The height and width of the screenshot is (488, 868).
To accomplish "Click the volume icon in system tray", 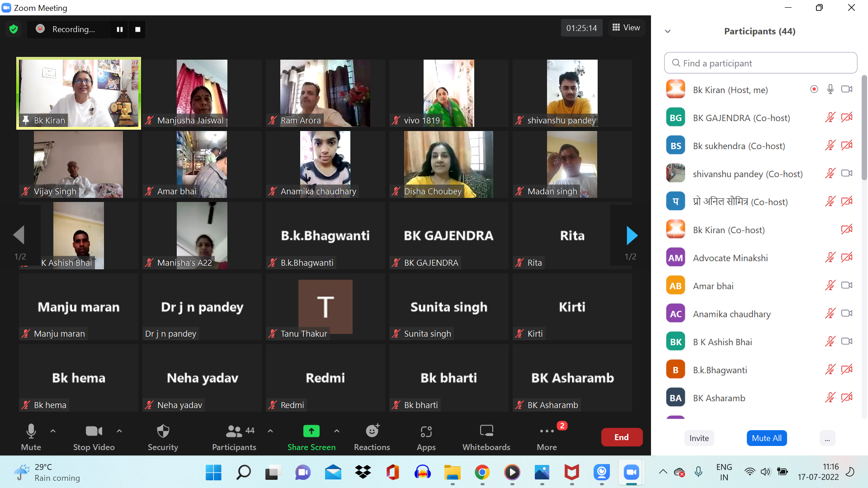I will click(x=765, y=472).
